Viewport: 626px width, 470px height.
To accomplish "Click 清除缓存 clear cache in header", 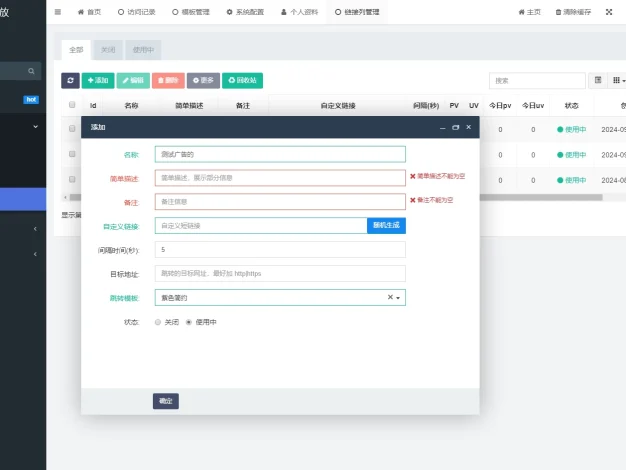I will click(573, 12).
